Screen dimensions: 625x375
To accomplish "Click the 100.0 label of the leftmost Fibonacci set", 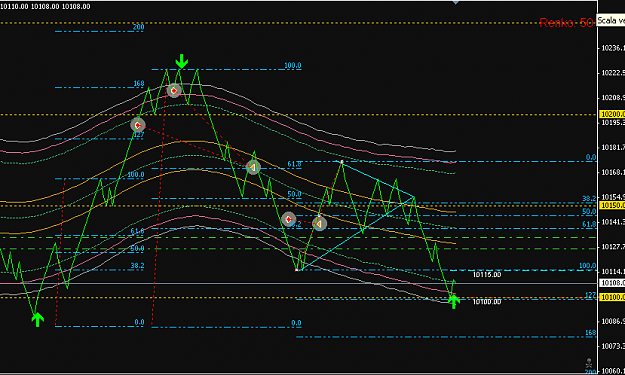I will 136,175.
